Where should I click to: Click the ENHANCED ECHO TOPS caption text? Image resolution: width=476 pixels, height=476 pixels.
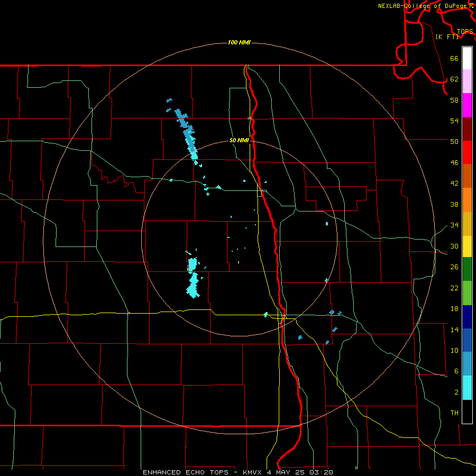[x=186, y=472]
